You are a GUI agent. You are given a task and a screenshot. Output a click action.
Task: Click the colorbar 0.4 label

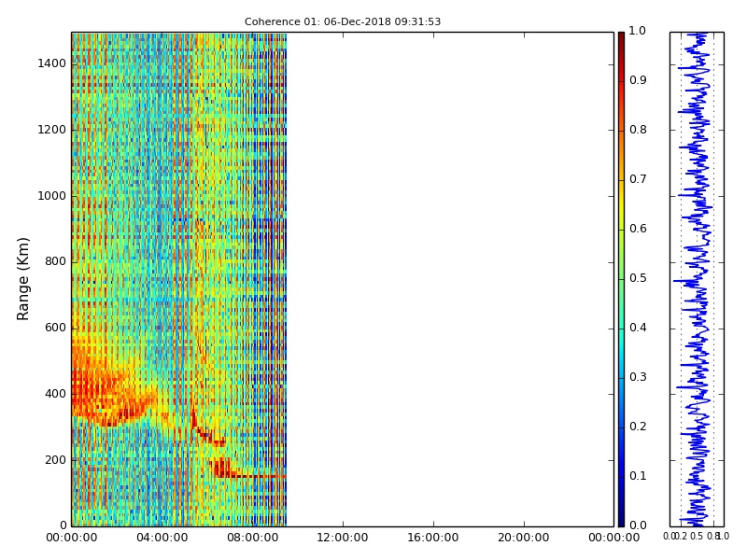[x=638, y=328]
